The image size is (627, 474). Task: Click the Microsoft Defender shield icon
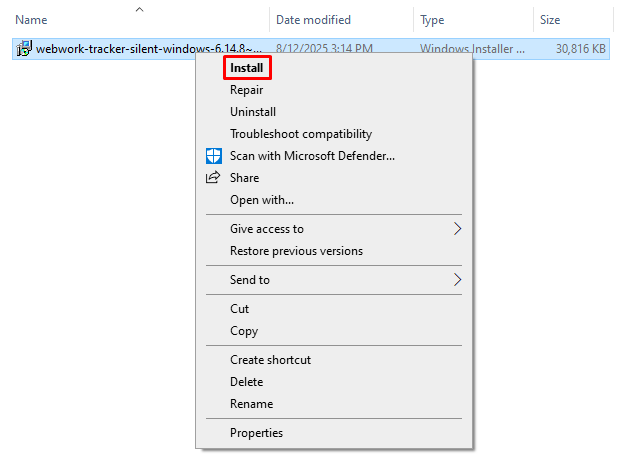click(x=214, y=156)
